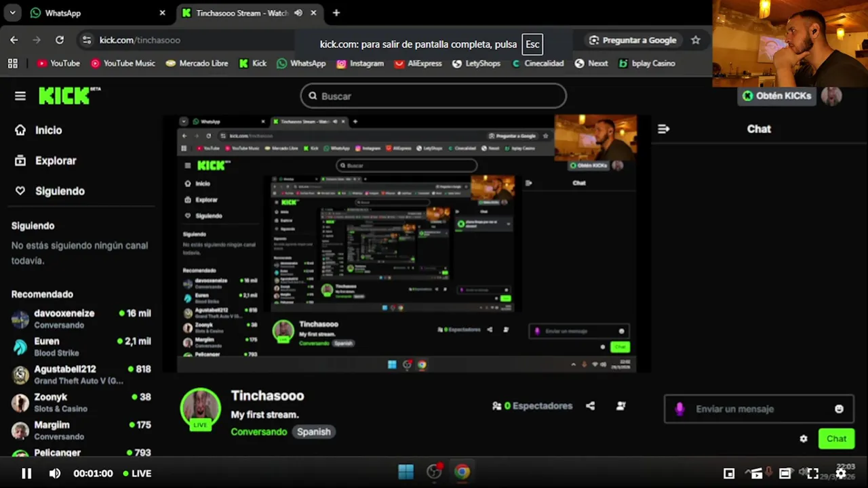Image resolution: width=868 pixels, height=488 pixels.
Task: Bookmark the page with the star icon
Action: (695, 40)
